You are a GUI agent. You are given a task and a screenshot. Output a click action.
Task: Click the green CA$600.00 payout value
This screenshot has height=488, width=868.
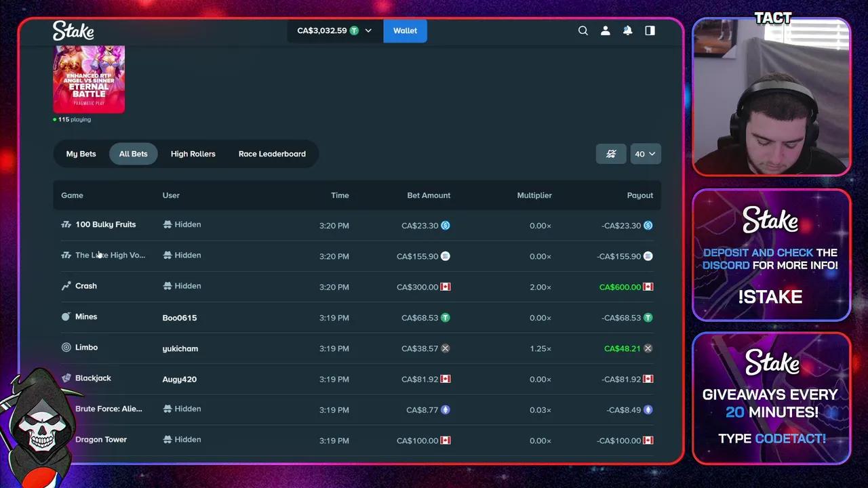click(620, 287)
